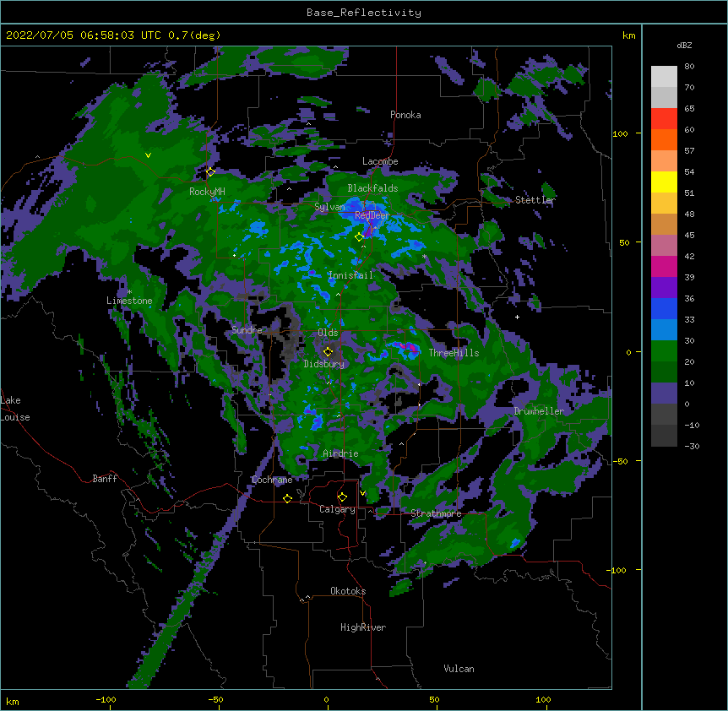This screenshot has width=728, height=711.
Task: Click the Sylvan label
Action: coord(329,207)
